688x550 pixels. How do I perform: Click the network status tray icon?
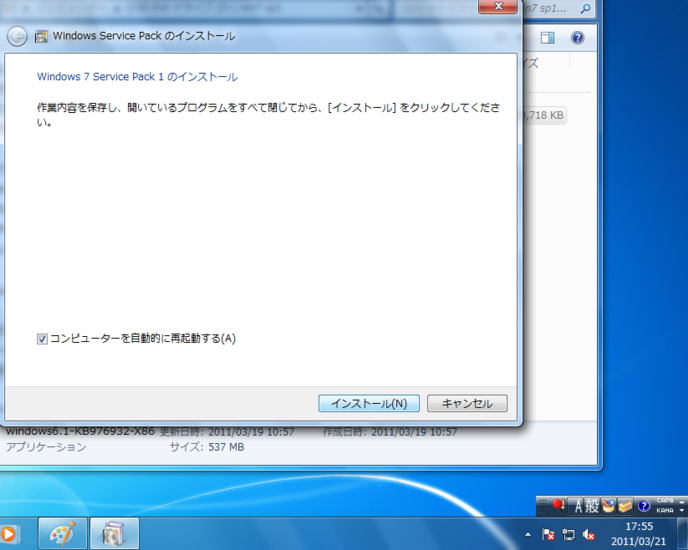point(568,535)
